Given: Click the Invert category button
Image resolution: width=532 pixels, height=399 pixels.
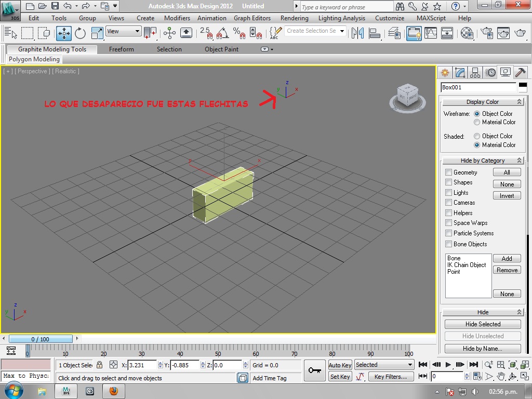Looking at the screenshot, I should click(x=507, y=196).
